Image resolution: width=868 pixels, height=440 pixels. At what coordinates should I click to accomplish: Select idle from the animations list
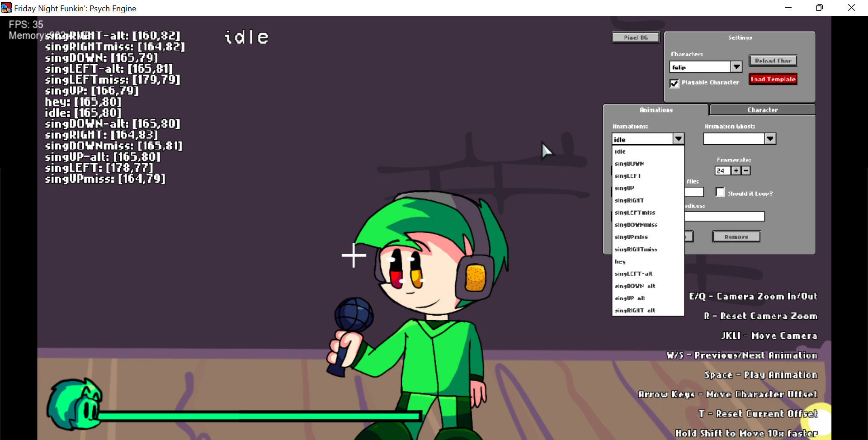click(648, 151)
